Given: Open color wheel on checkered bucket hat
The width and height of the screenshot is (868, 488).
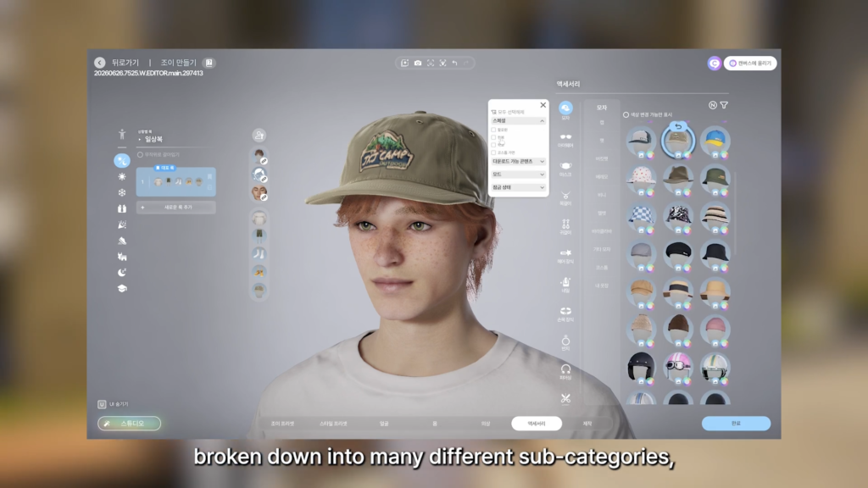Looking at the screenshot, I should [x=650, y=230].
